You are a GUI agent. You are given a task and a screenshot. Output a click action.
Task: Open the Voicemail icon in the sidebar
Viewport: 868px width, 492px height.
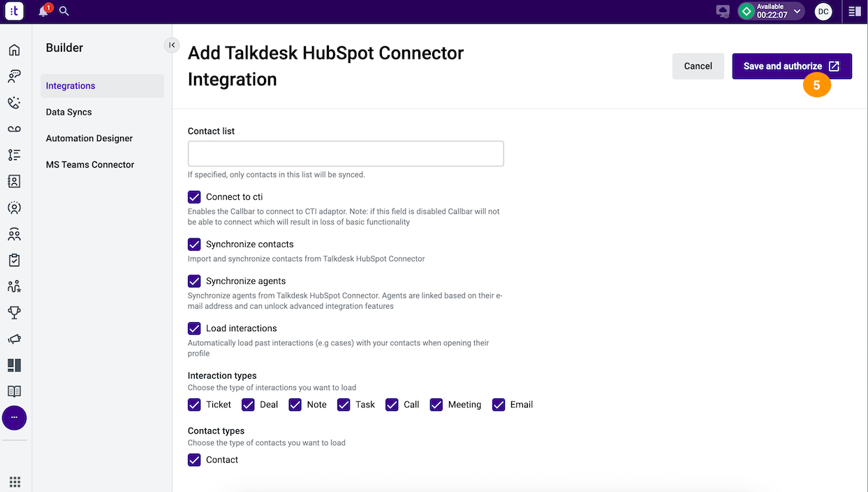coord(14,129)
